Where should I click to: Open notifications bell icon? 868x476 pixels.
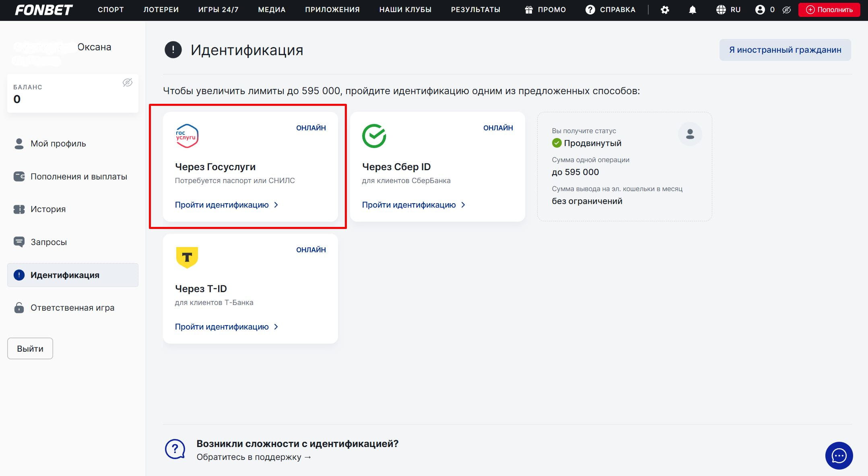[692, 10]
